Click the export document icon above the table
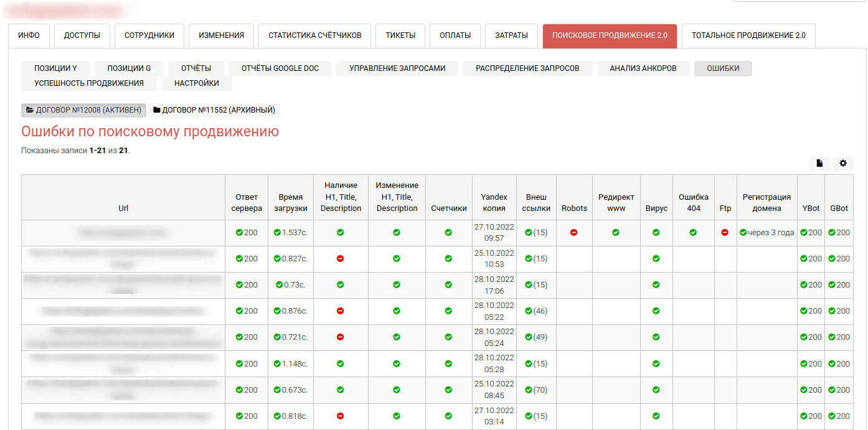 click(x=819, y=164)
